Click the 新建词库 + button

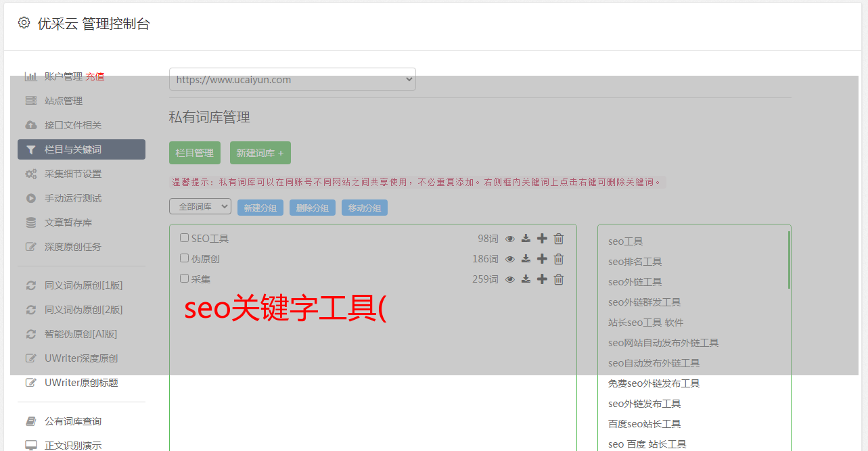260,153
